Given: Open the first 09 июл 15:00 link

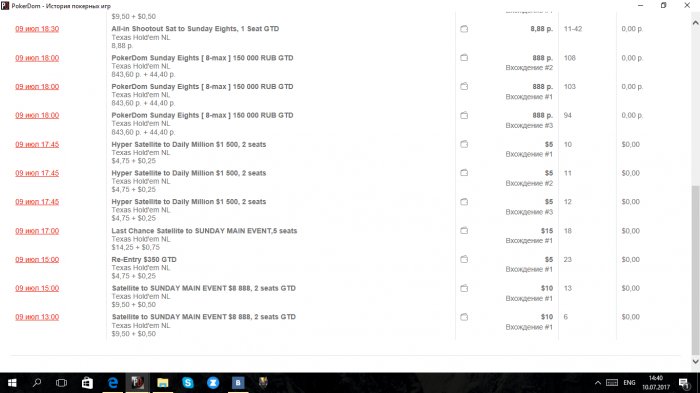Looking at the screenshot, I should (37, 259).
